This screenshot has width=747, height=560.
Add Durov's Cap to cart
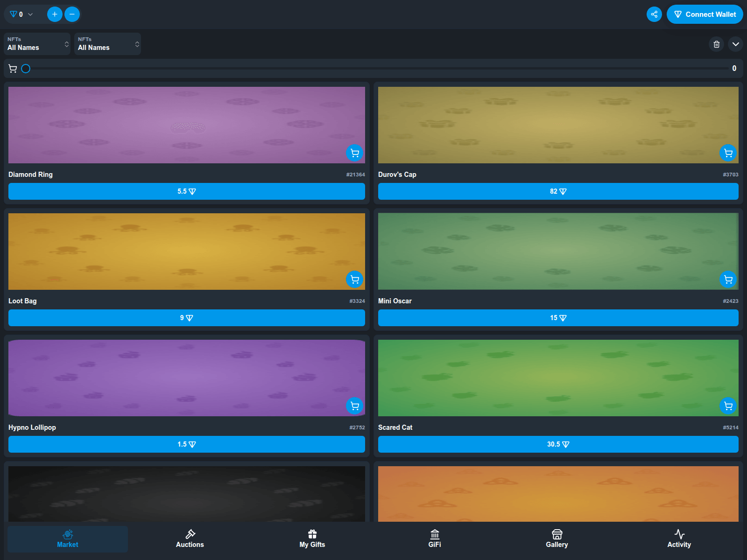[728, 153]
